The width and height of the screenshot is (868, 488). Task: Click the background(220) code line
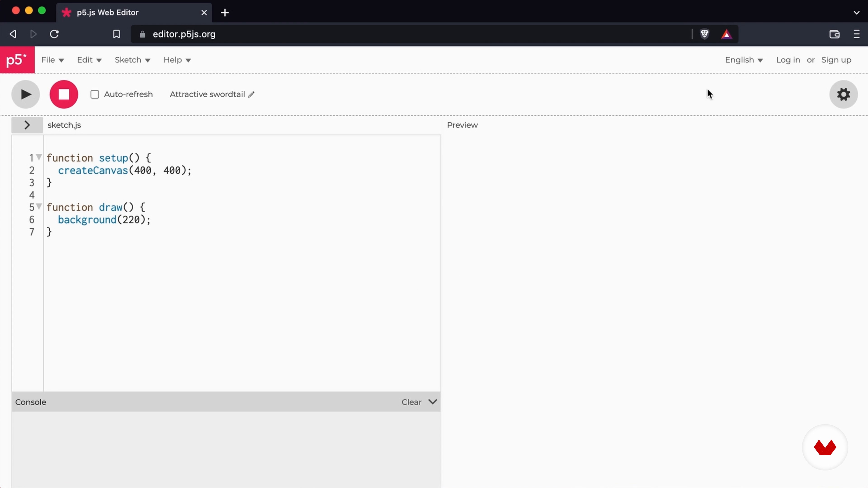[104, 220]
